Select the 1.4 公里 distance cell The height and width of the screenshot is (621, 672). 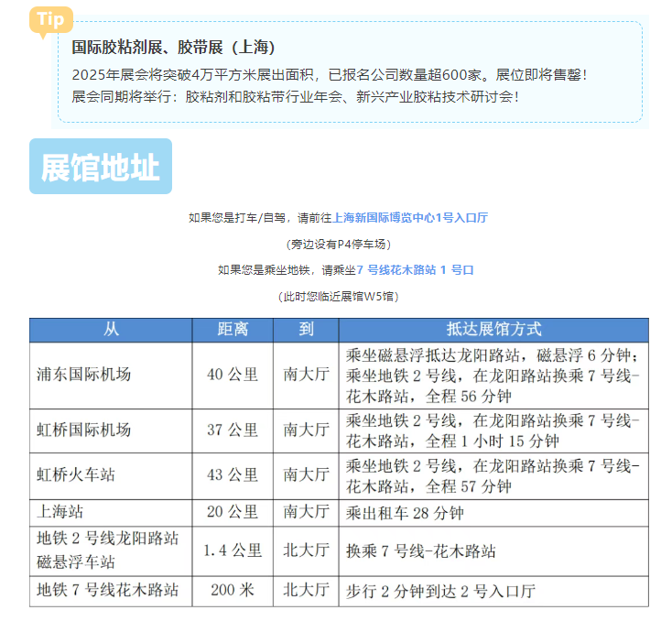pos(233,551)
